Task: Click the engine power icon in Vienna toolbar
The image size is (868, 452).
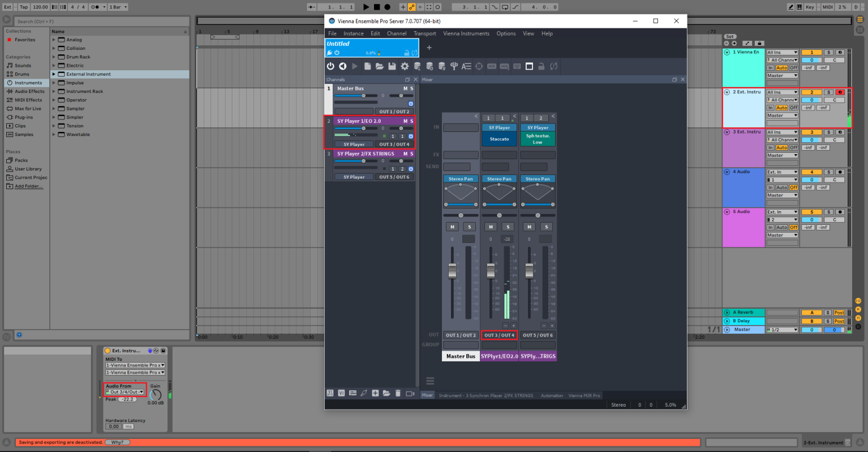Action: point(330,66)
